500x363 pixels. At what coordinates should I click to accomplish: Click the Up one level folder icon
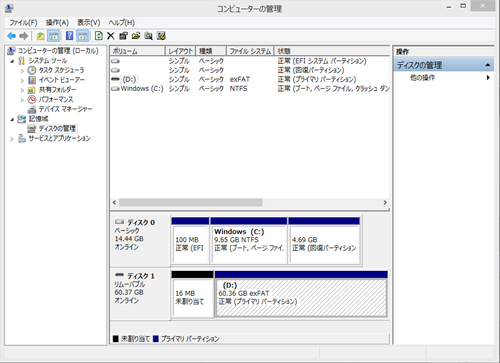(x=40, y=36)
